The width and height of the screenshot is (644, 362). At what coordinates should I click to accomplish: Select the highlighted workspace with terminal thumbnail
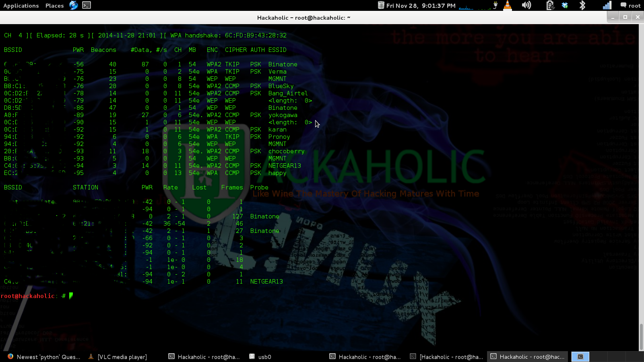coord(580,357)
